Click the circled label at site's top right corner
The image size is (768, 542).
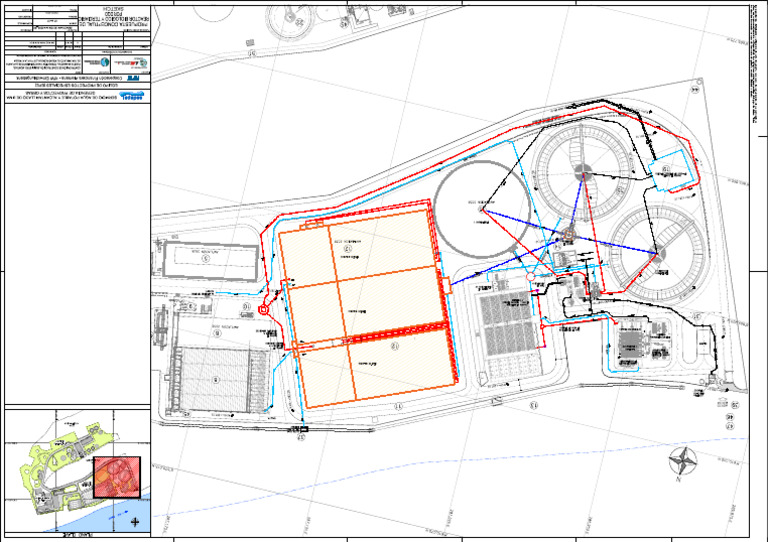(695, 90)
